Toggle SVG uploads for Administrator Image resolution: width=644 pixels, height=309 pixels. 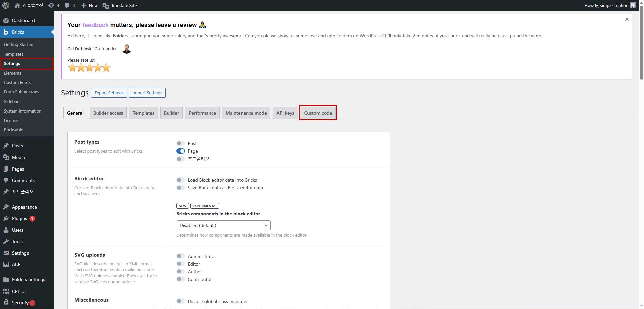pos(180,256)
